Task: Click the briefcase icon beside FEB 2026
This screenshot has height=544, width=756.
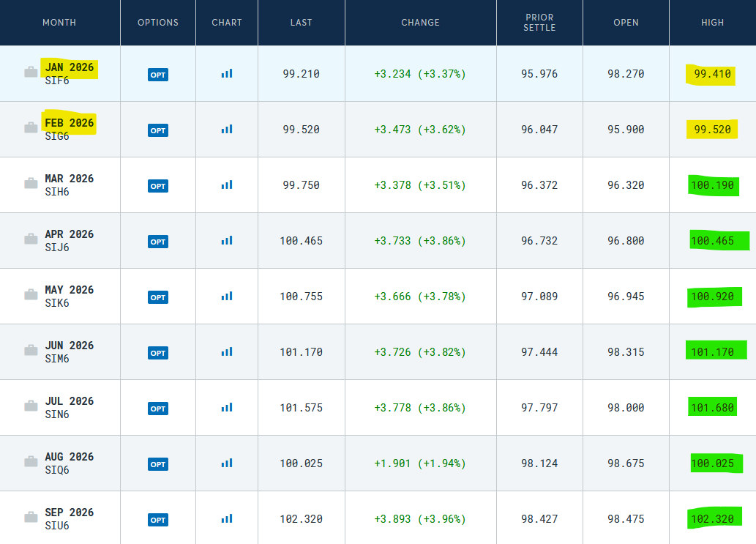Action: coord(31,128)
